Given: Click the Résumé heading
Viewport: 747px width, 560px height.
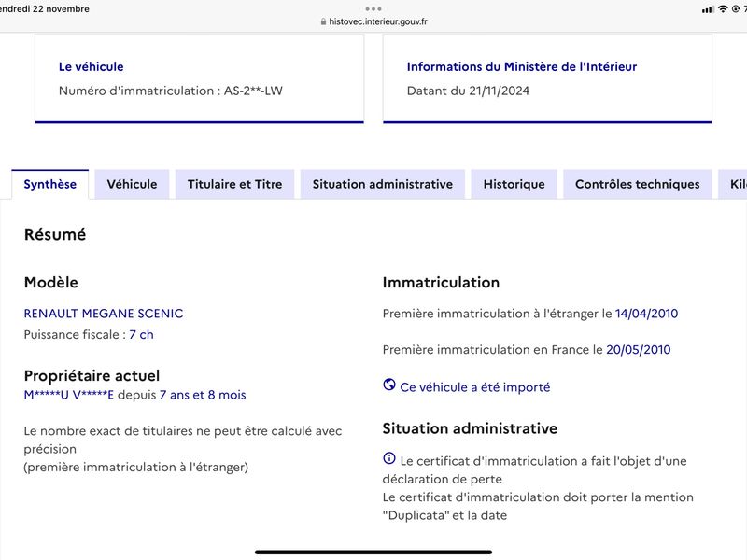Looking at the screenshot, I should point(55,234).
